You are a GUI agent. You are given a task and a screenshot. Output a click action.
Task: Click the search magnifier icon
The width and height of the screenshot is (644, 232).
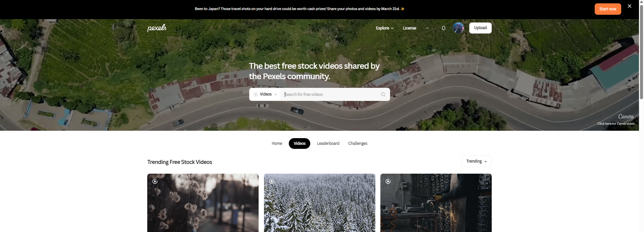pos(383,95)
